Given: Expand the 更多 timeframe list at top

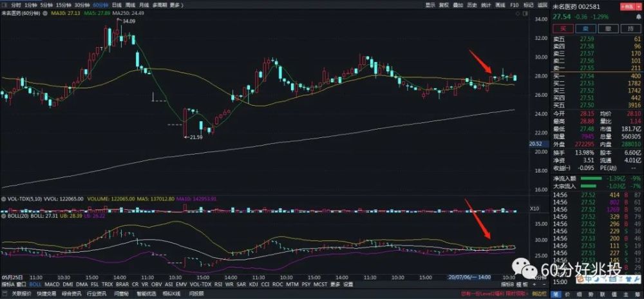Looking at the screenshot, I should [178, 5].
